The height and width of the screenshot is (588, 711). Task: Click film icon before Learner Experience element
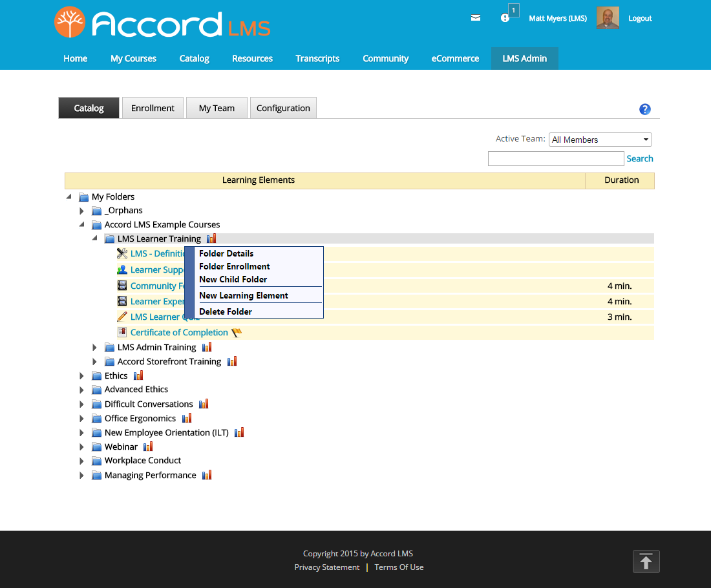[122, 301]
